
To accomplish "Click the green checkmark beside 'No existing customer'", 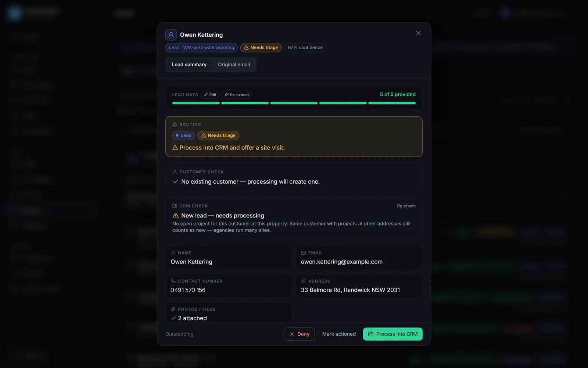I will tap(175, 181).
